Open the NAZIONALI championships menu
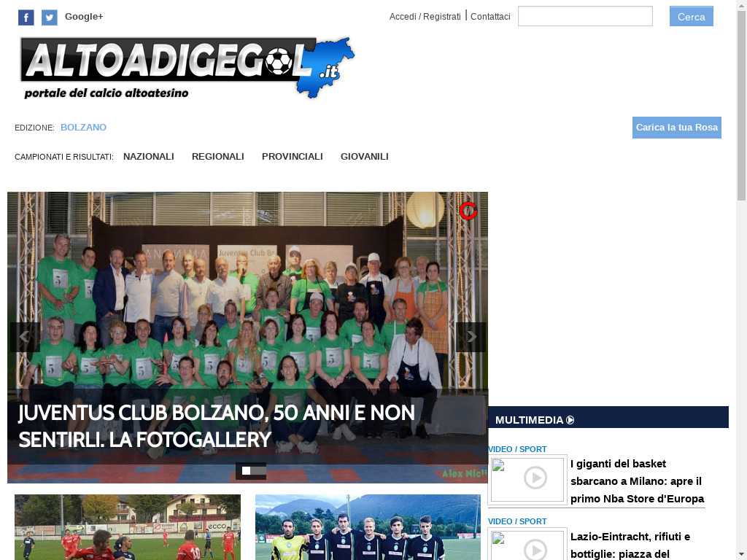Viewport: 747px width, 560px height. click(149, 157)
